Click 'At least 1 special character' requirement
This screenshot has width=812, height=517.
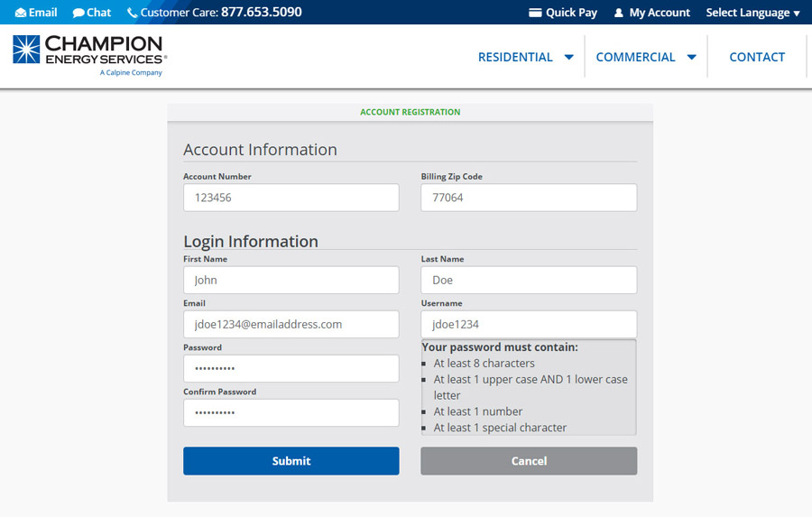[500, 428]
